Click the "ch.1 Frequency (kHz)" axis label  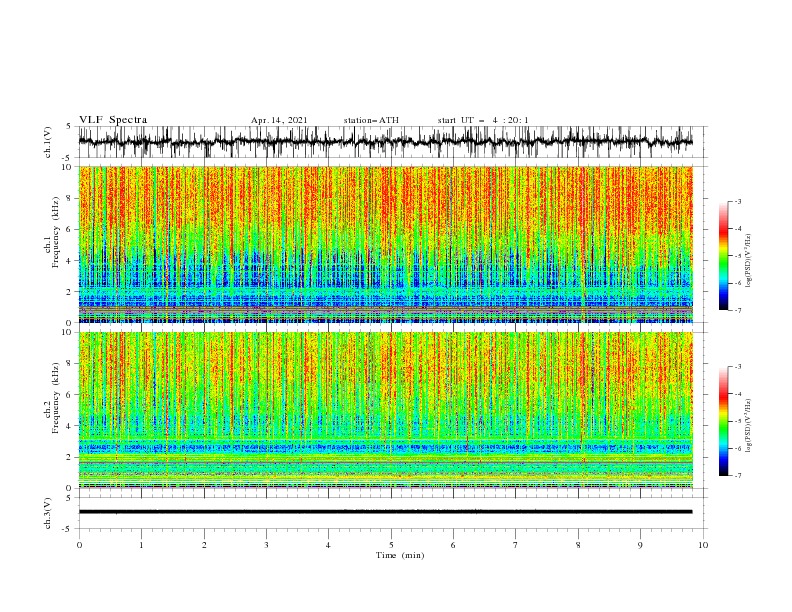[52, 232]
